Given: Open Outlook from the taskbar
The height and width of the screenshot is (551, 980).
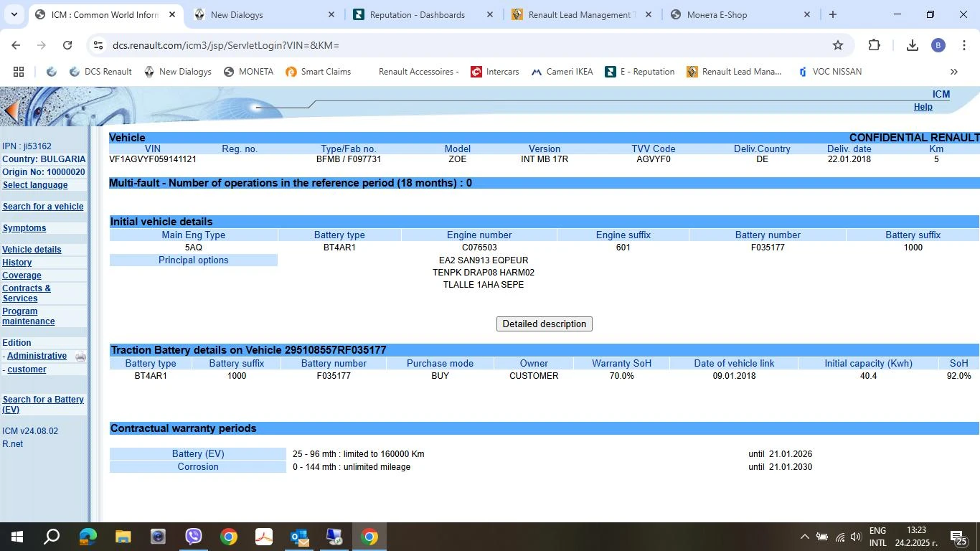Looking at the screenshot, I should click(299, 537).
